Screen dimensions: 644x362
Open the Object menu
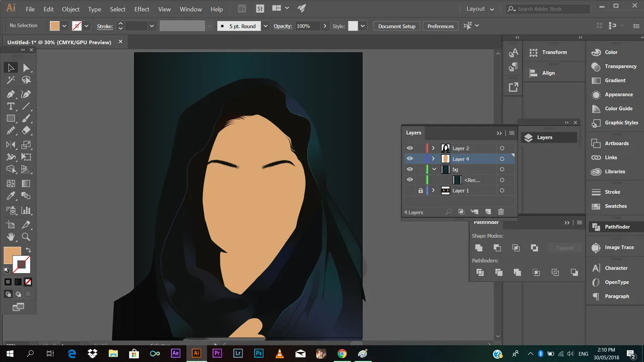point(70,9)
